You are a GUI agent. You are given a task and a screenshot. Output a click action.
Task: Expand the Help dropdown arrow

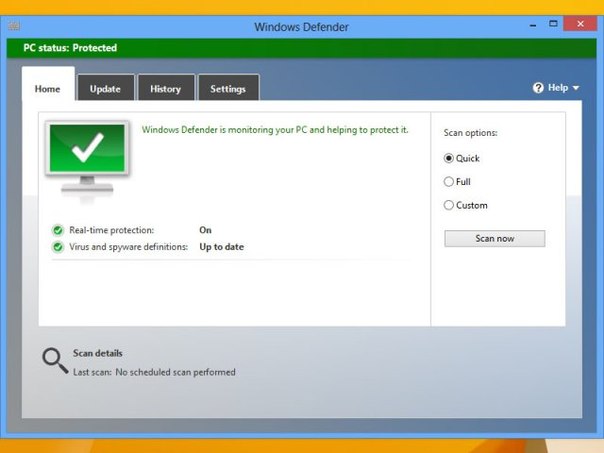[x=576, y=88]
